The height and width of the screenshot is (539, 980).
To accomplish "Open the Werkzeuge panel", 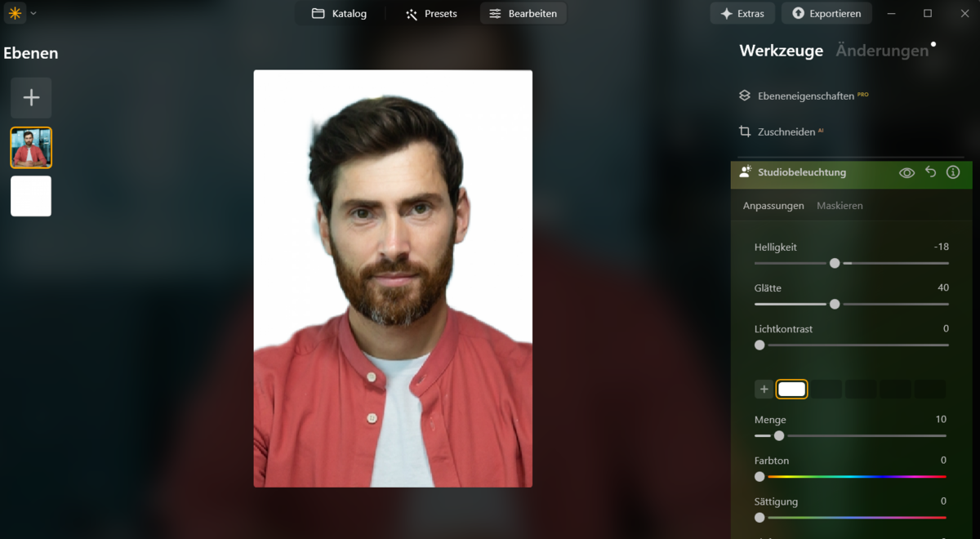I will point(781,51).
